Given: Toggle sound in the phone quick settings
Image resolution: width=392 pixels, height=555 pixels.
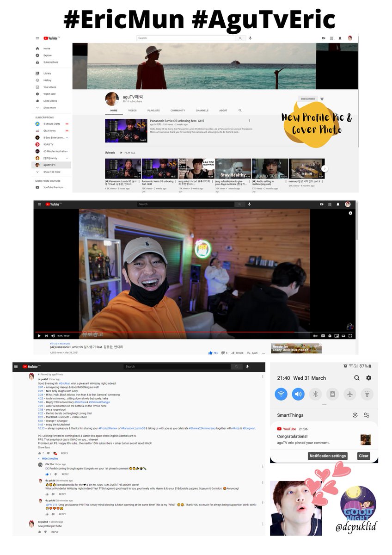Looking at the screenshot, I should (298, 394).
